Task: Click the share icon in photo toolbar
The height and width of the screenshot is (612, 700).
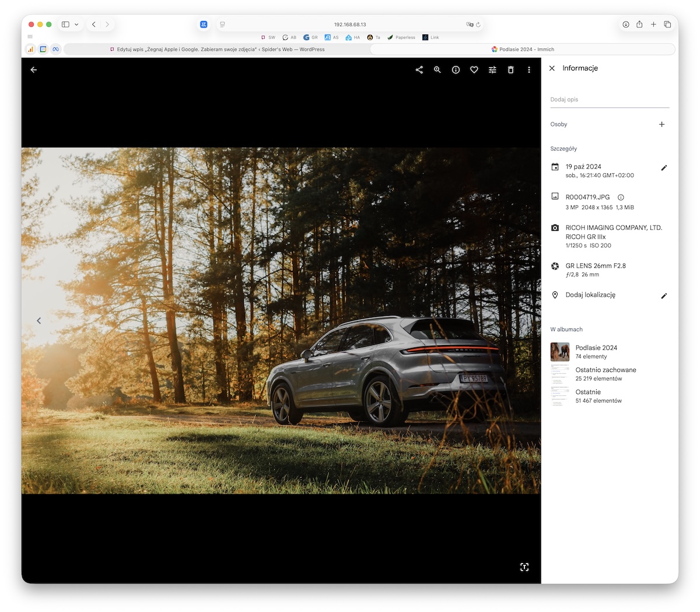Action: pyautogui.click(x=419, y=70)
